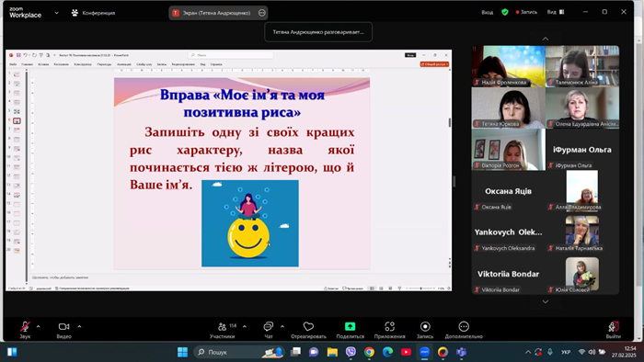Select Талимонюк Аліна video tile
Screen dimensions: 644x362
[582, 66]
